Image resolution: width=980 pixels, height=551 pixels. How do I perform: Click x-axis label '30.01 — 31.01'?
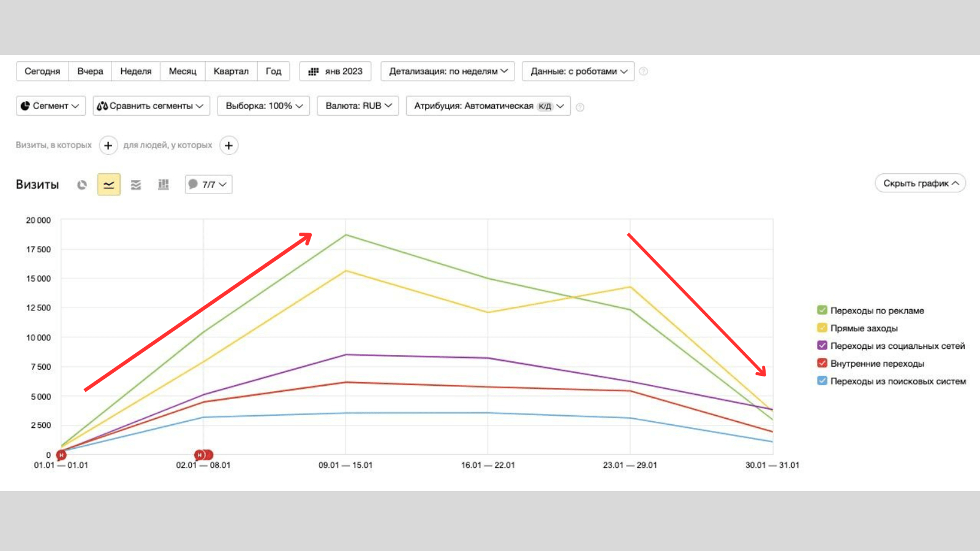pos(772,465)
